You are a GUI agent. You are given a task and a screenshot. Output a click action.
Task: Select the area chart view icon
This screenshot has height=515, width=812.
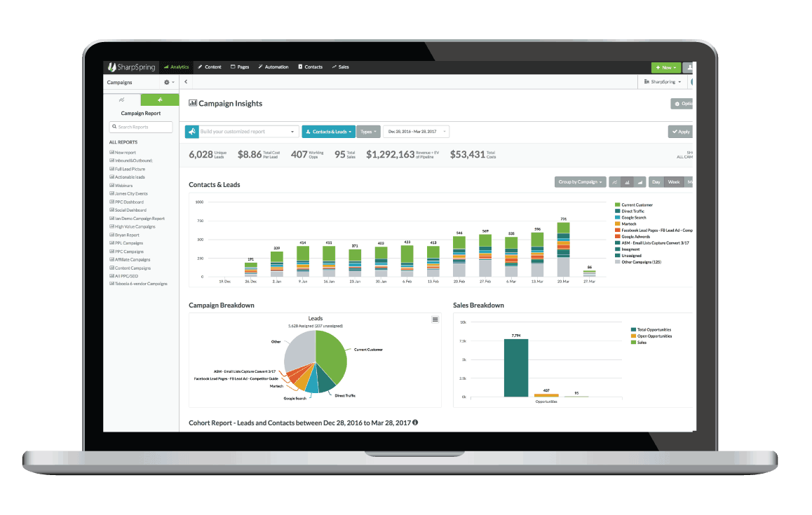click(x=640, y=181)
